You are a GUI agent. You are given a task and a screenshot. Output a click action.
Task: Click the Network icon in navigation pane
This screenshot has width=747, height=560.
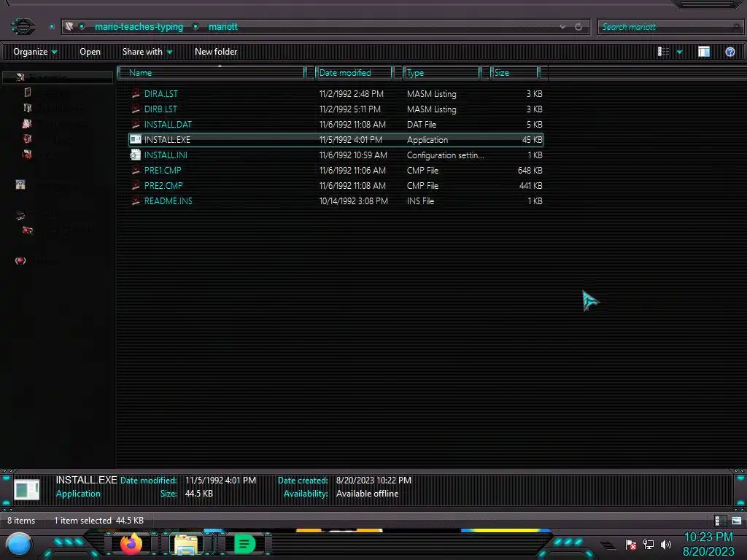[x=20, y=261]
